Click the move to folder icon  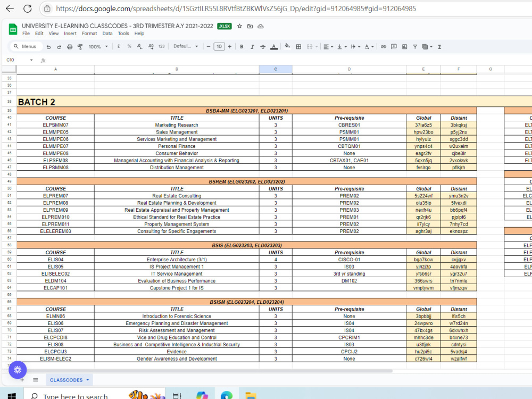pyautogui.click(x=250, y=26)
